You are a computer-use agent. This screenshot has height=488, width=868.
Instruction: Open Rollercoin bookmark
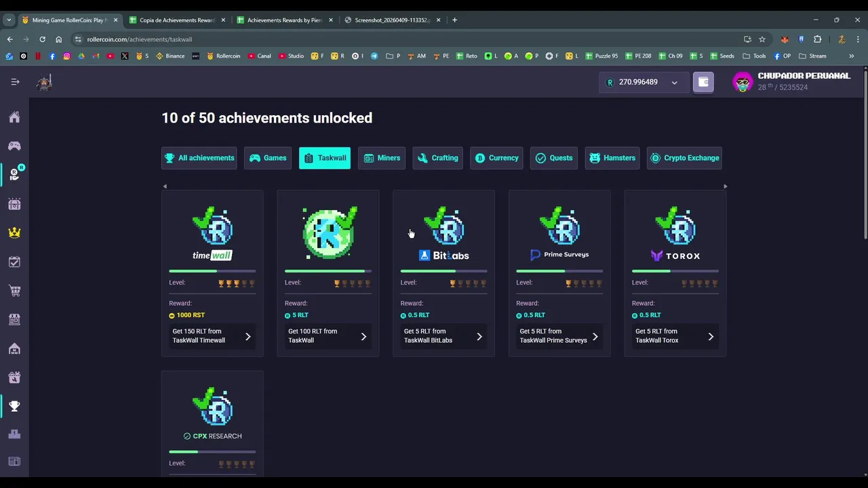[x=224, y=56]
